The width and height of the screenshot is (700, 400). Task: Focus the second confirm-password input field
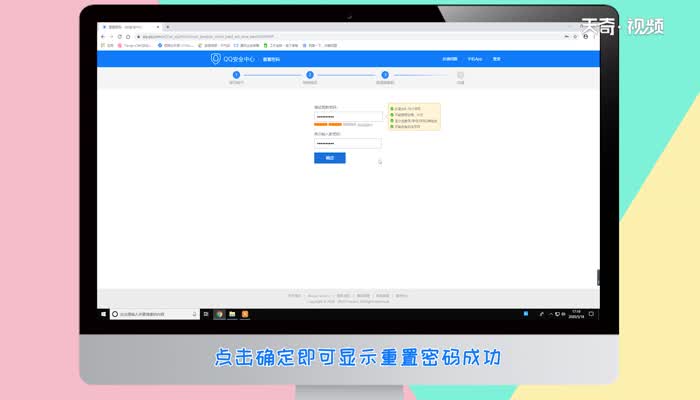pyautogui.click(x=348, y=143)
